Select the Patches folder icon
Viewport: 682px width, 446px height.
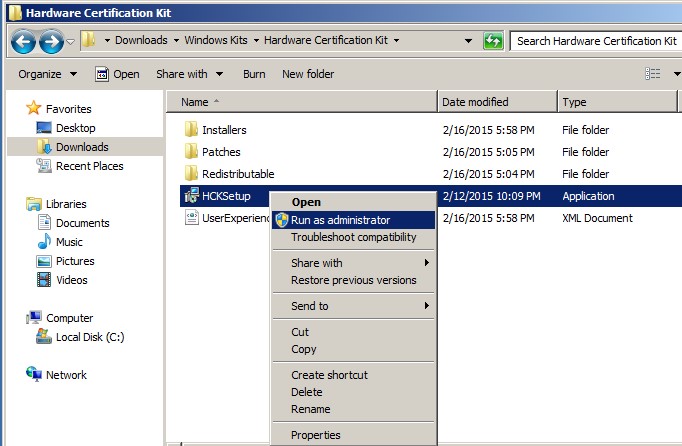click(191, 151)
